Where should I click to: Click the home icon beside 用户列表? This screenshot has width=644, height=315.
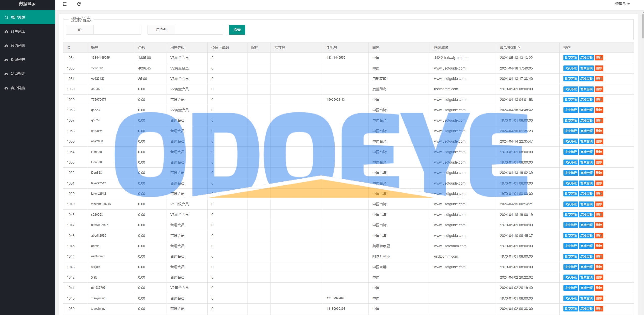[x=6, y=17]
